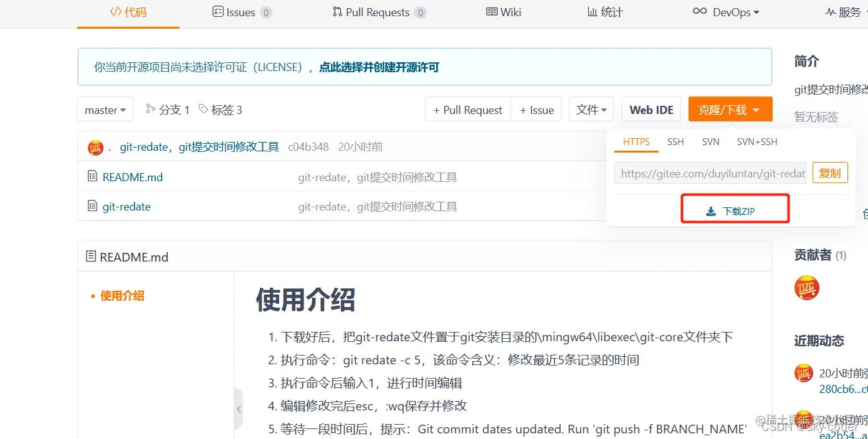Click the 使用介绍 README heading
Viewport: 868px width, 439px height.
(305, 300)
